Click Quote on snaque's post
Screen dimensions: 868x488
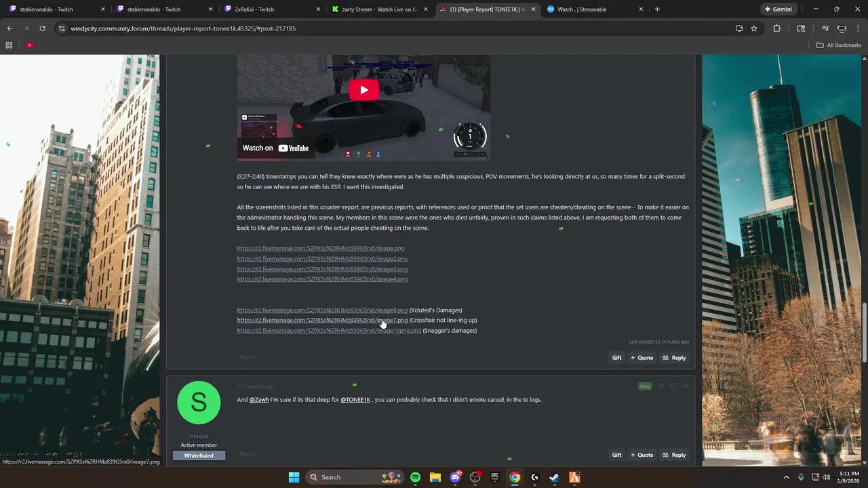642,455
